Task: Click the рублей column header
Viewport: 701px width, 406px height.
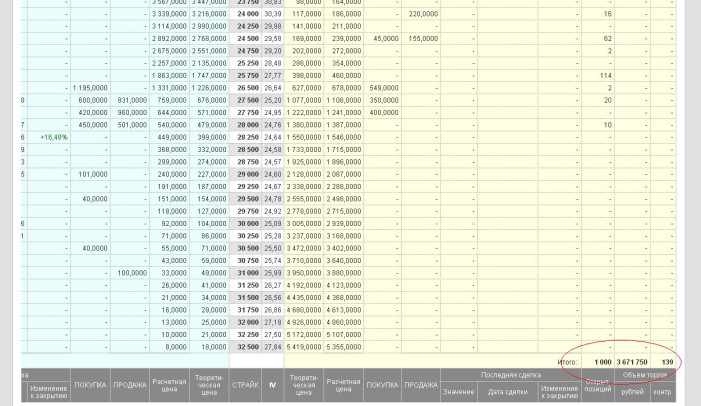Action: 632,392
